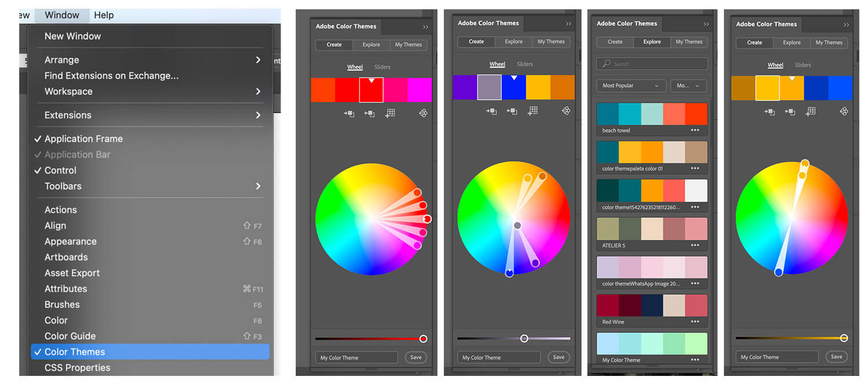Switch to the Sliders view in the red theme panel
The image size is (868, 380).
pos(382,67)
